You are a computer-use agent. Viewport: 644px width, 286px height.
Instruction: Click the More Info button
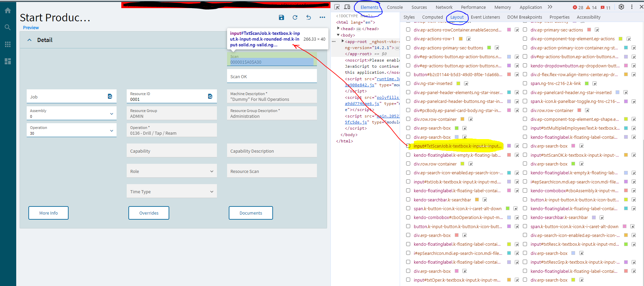(x=49, y=213)
